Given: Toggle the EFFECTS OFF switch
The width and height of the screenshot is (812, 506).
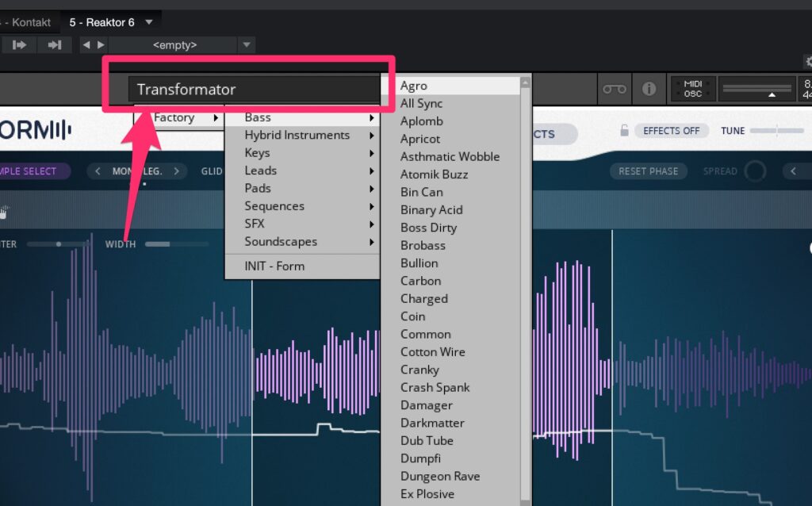Looking at the screenshot, I should coord(671,131).
